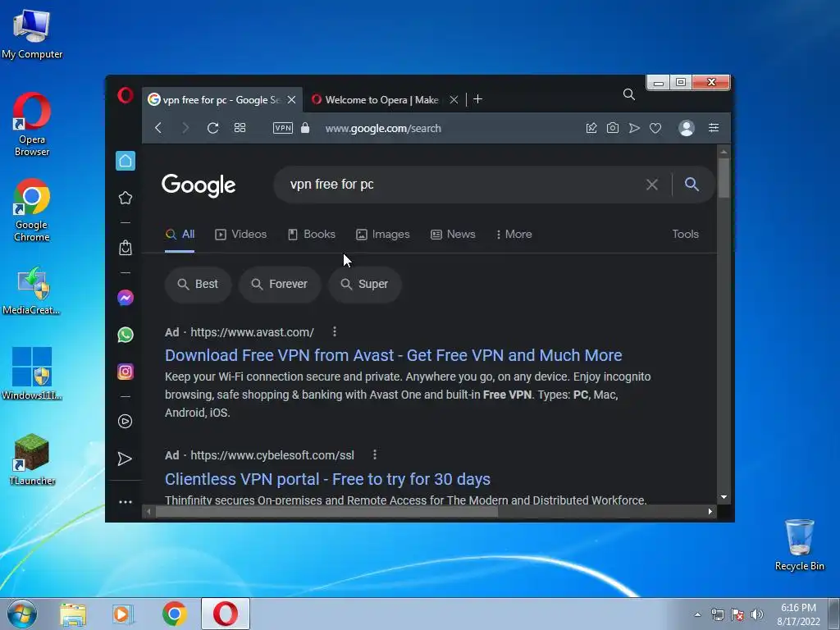
Task: Open the 'Download Free VPN from Avast' link
Action: [x=393, y=355]
